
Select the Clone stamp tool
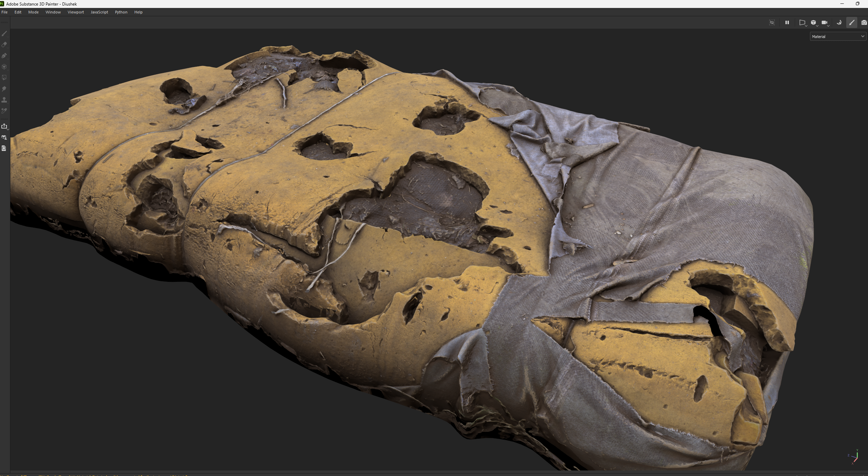4,100
